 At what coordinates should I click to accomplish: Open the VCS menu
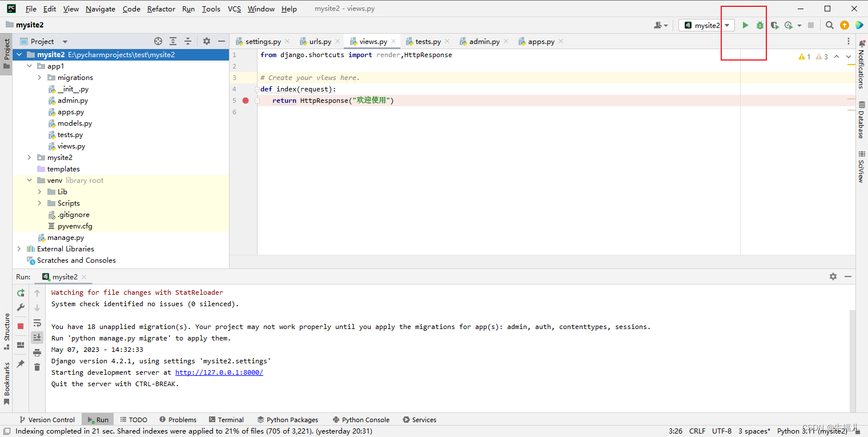[234, 9]
